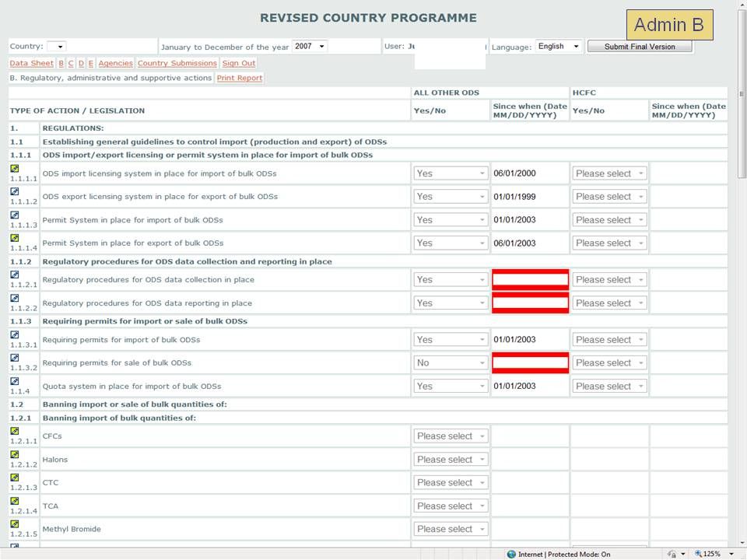747x560 pixels.
Task: Click the Print Report link
Action: click(x=240, y=78)
